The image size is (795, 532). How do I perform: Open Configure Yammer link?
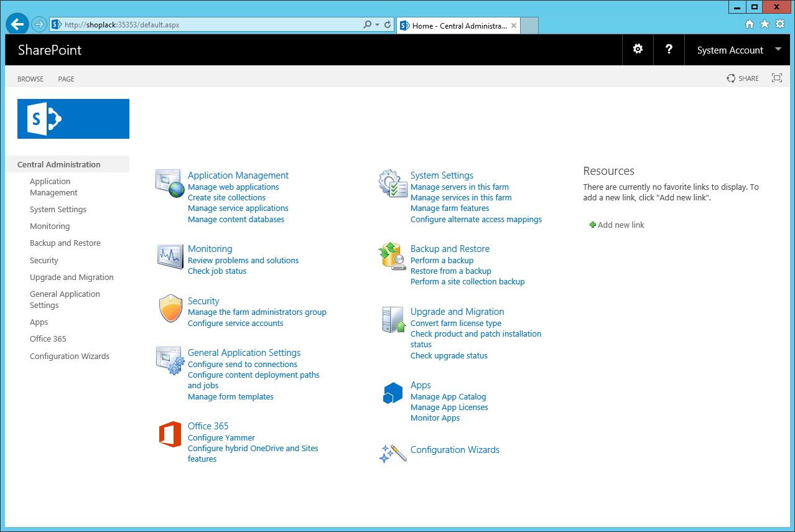tap(221, 438)
